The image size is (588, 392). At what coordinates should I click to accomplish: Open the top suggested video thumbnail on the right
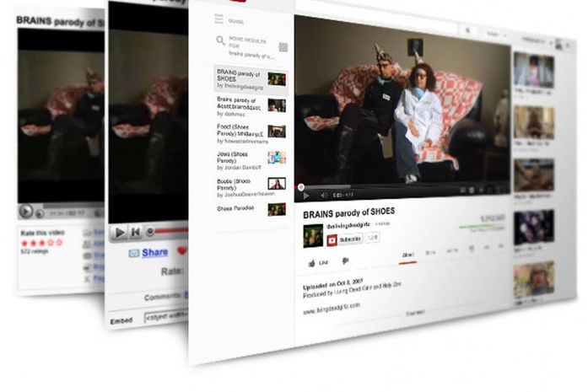(533, 70)
